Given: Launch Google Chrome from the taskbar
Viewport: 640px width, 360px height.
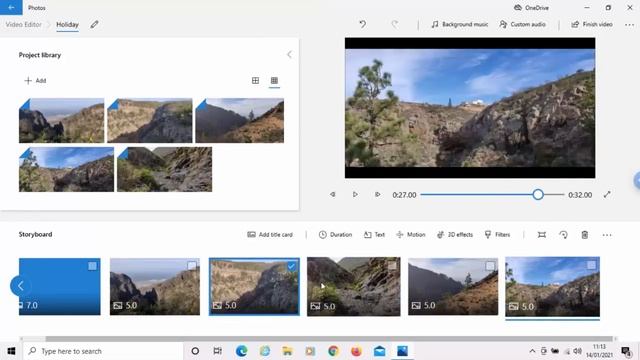Looking at the screenshot, I should point(333,351).
